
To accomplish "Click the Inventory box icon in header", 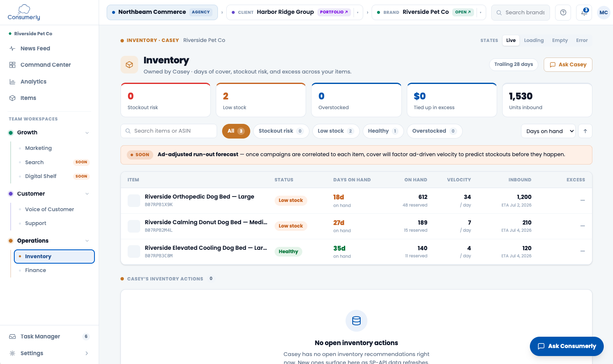I will coord(129,65).
